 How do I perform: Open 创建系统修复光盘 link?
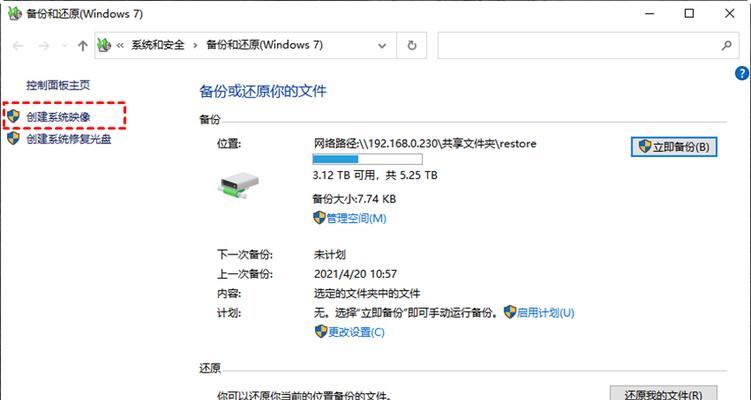click(69, 139)
